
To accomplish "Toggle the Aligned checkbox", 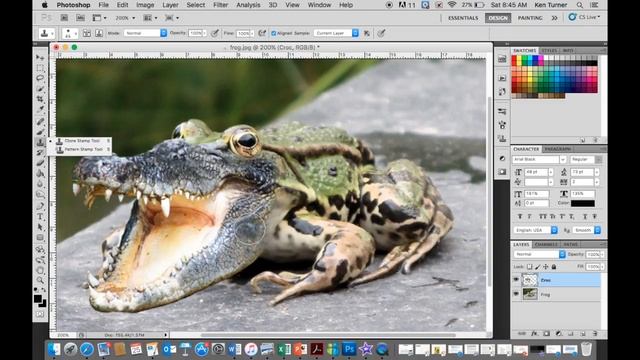I will [x=273, y=33].
